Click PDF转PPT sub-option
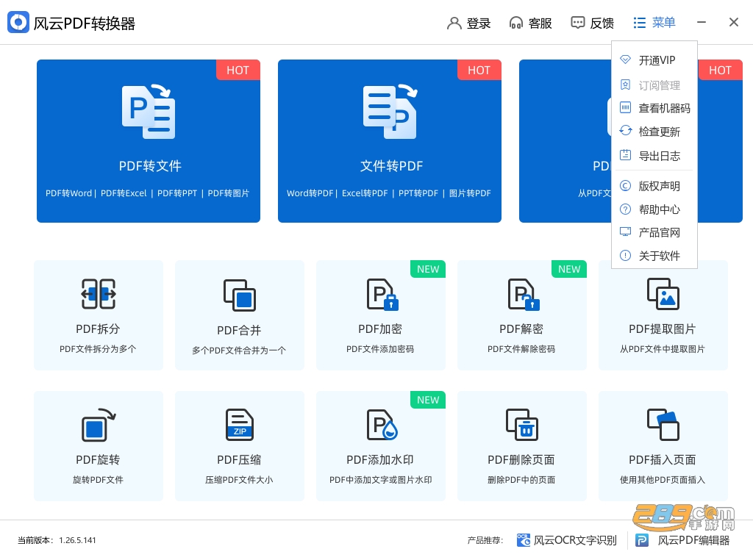Screen dimensions: 753x560 point(177,193)
